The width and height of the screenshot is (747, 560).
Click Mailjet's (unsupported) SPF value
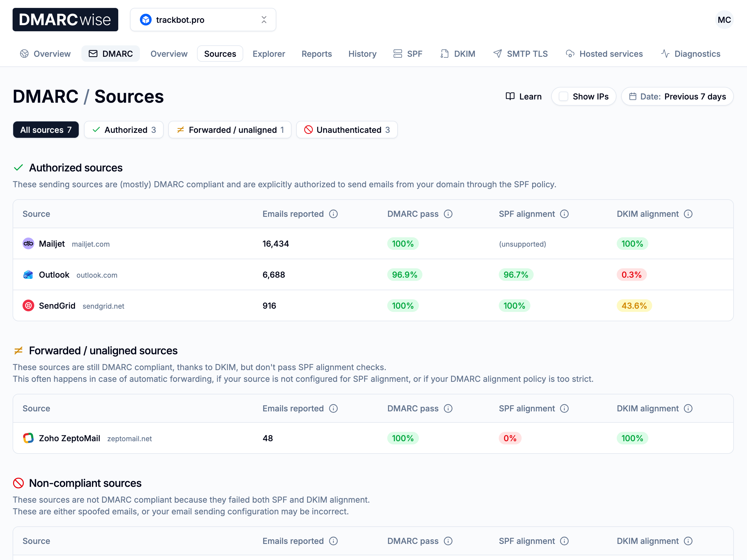point(522,244)
